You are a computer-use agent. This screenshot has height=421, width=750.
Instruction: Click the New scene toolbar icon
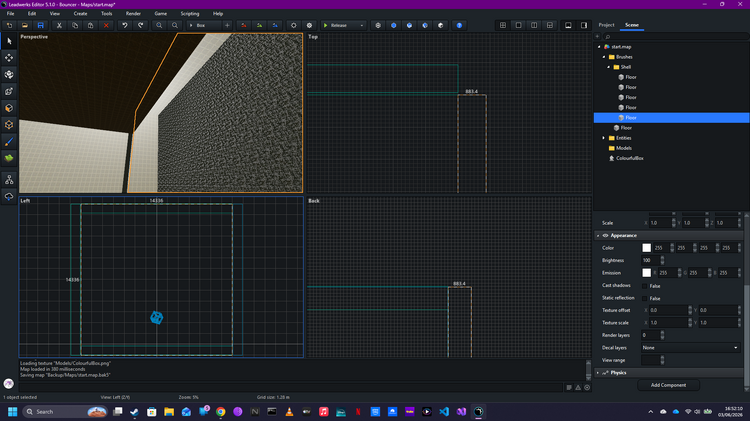pyautogui.click(x=9, y=25)
